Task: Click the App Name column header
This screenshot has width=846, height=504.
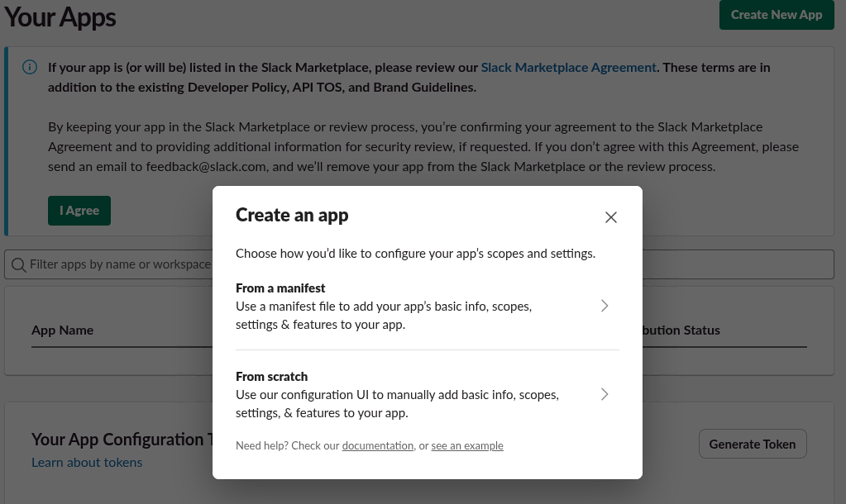Action: point(63,330)
